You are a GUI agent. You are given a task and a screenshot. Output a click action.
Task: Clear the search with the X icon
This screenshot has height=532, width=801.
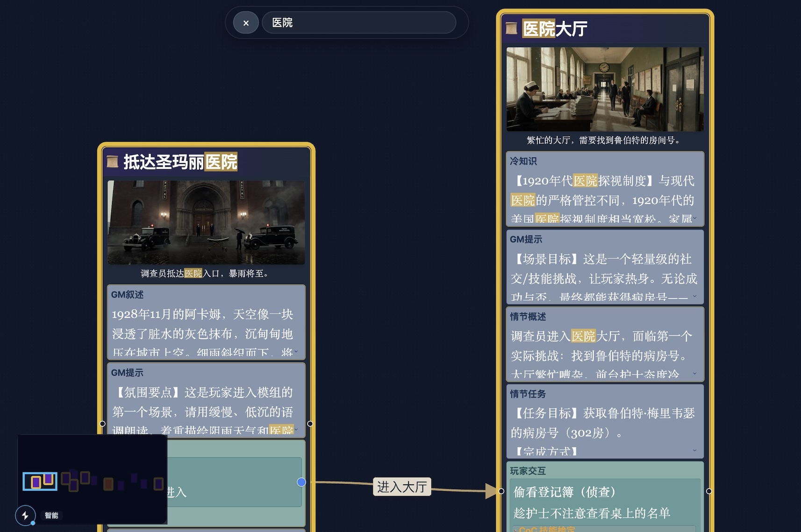[246, 22]
